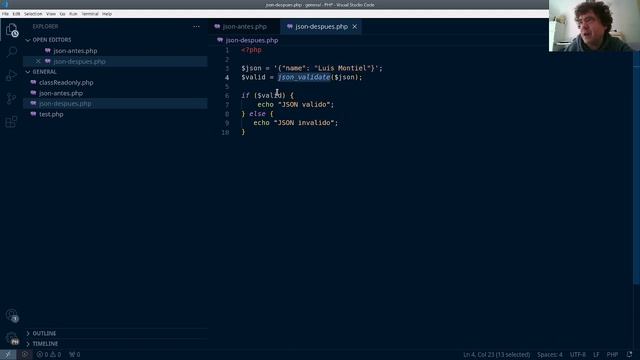Click the "JSON valido" string on line 7
The image size is (640, 360).
click(304, 104)
